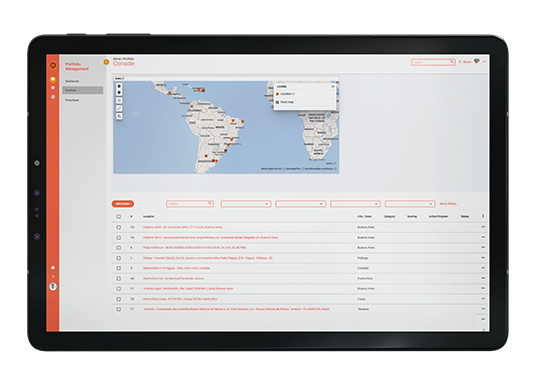The width and height of the screenshot is (536, 373).
Task: Open the header more options ellipsis
Action: (484, 62)
